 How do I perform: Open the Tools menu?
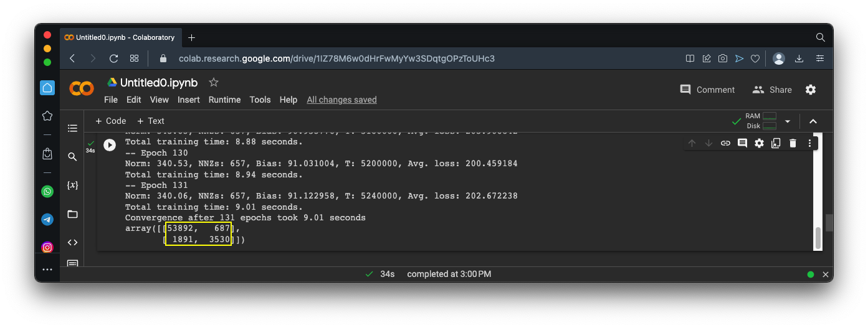pos(260,100)
